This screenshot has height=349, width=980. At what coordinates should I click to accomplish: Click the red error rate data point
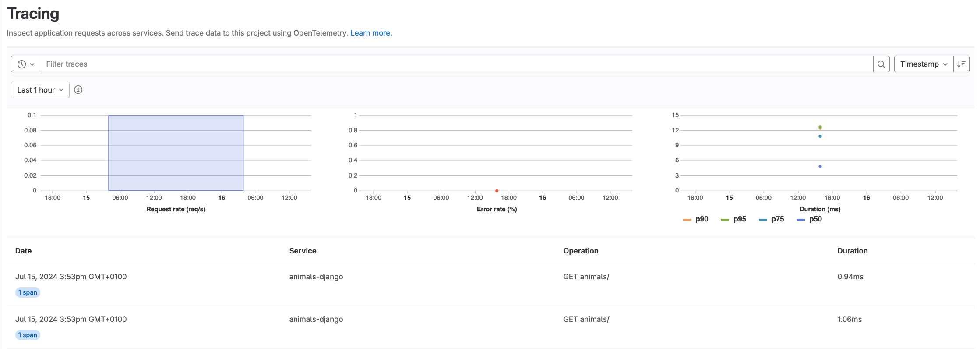point(497,191)
